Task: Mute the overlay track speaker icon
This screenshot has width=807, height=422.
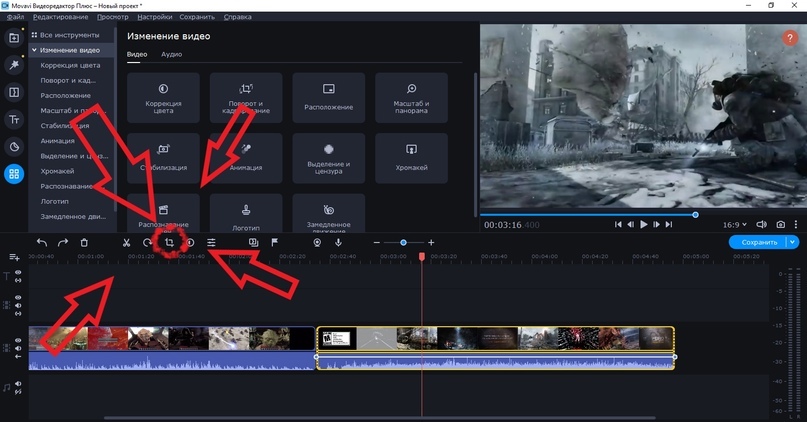Action: [18, 305]
